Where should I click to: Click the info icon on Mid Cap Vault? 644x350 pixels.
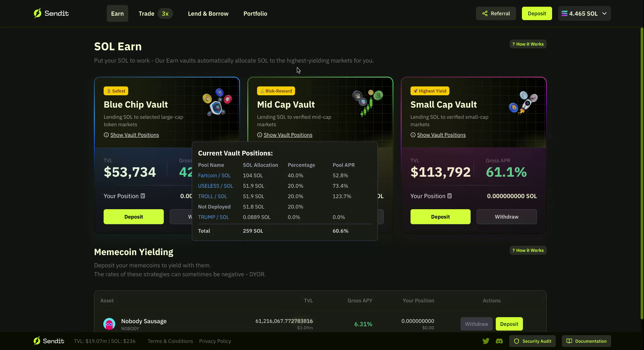coord(260,135)
